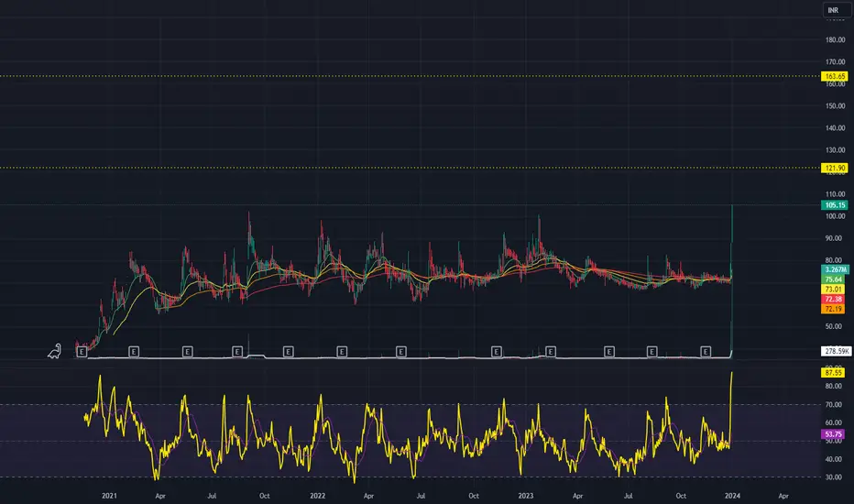The height and width of the screenshot is (504, 854).
Task: Open the earnings marker for February 2022
Action: coord(342,352)
